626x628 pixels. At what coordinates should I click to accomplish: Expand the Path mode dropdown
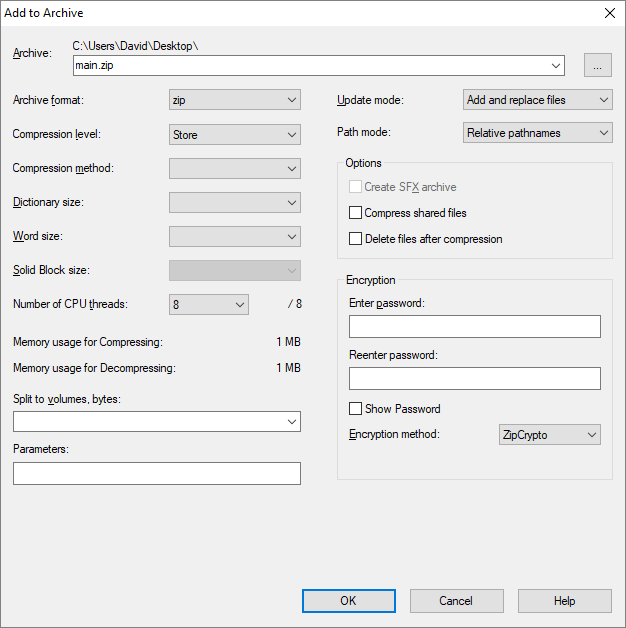pyautogui.click(x=537, y=133)
